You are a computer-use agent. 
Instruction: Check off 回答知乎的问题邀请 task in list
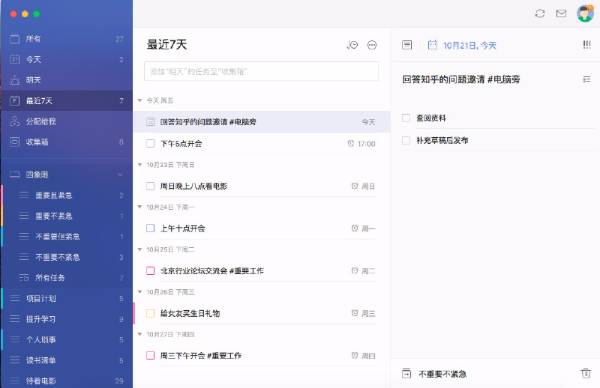point(150,122)
